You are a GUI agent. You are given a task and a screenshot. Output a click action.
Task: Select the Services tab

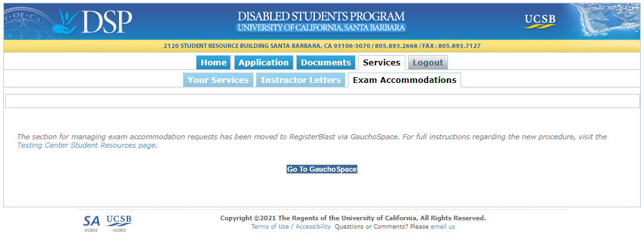381,63
